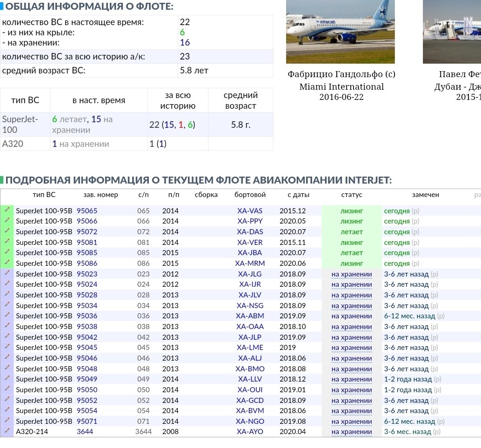481x448 pixels.
Task: Click edit pencil icon for 95050 row
Action: [x=7, y=389]
